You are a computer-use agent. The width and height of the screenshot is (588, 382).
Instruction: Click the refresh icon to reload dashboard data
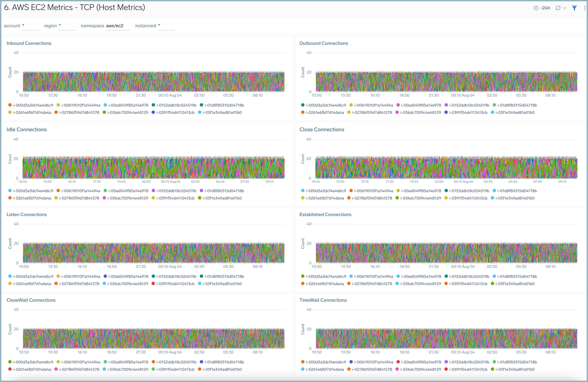[558, 8]
